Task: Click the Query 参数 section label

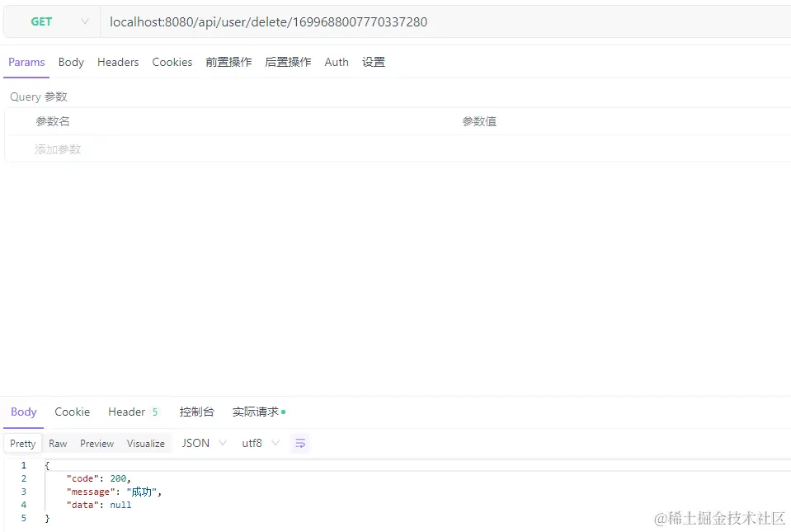Action: (x=38, y=97)
